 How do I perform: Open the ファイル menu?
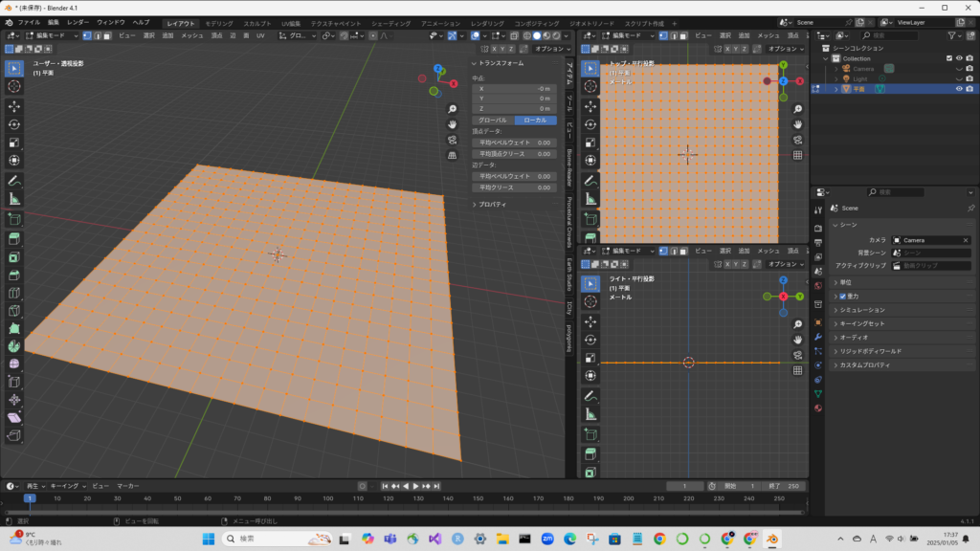pyautogui.click(x=29, y=22)
